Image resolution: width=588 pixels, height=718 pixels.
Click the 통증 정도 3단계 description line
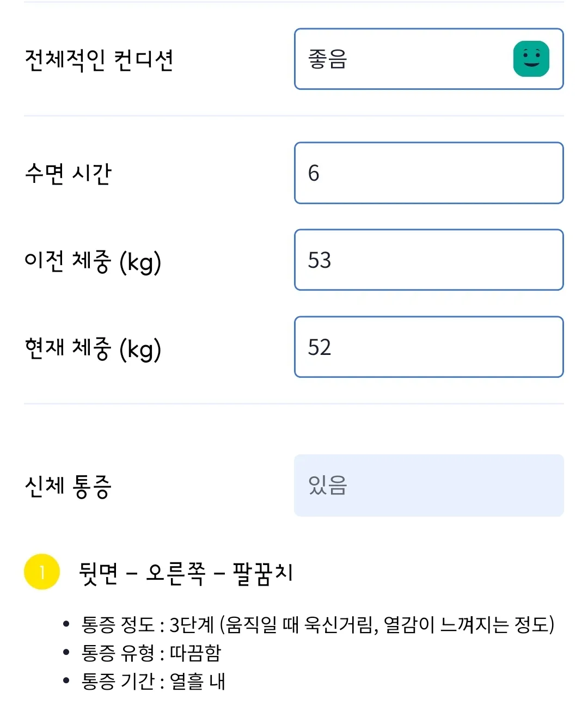317,624
